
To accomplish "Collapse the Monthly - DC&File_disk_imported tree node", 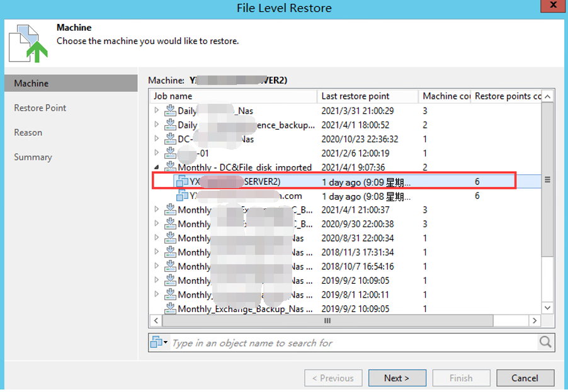I will coord(157,167).
